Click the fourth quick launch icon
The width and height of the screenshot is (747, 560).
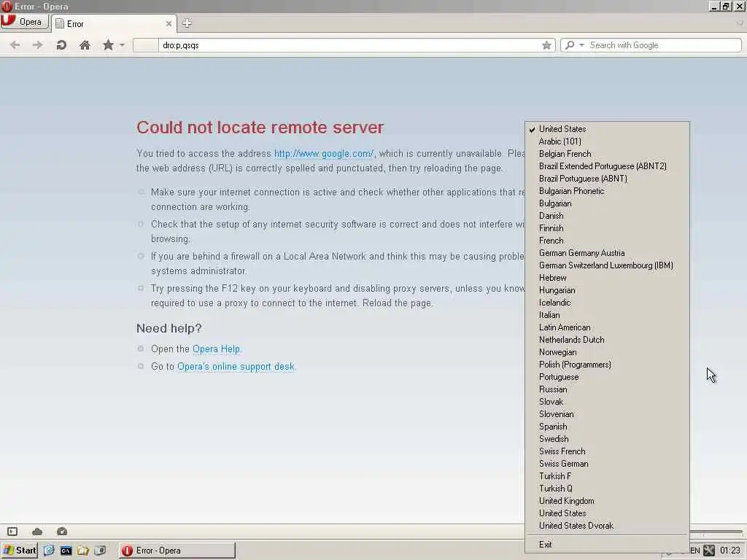(100, 551)
